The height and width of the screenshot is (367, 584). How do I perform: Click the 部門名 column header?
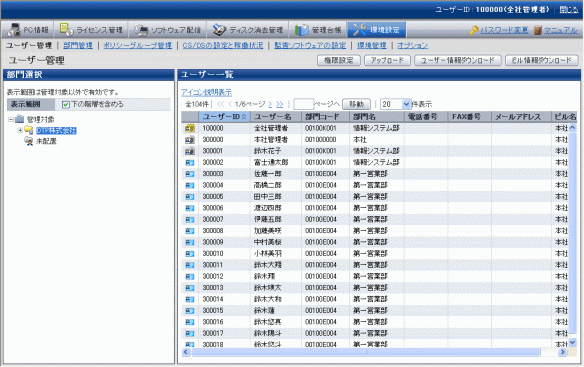click(377, 117)
